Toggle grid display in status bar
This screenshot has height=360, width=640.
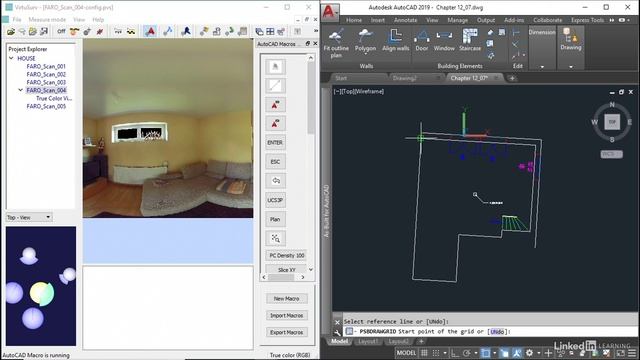(424, 353)
